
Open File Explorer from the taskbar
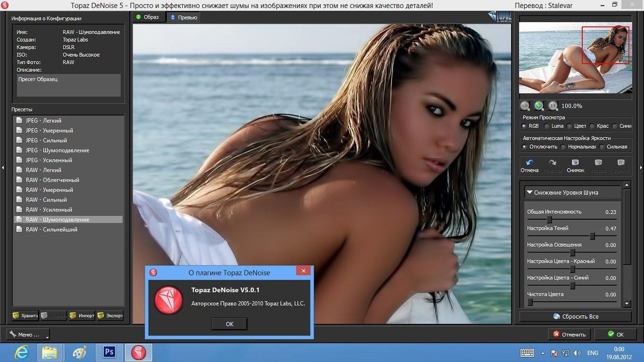pyautogui.click(x=49, y=352)
